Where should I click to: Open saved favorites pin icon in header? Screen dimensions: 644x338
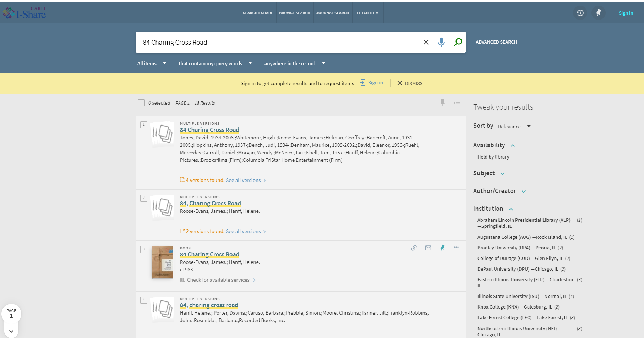599,13
